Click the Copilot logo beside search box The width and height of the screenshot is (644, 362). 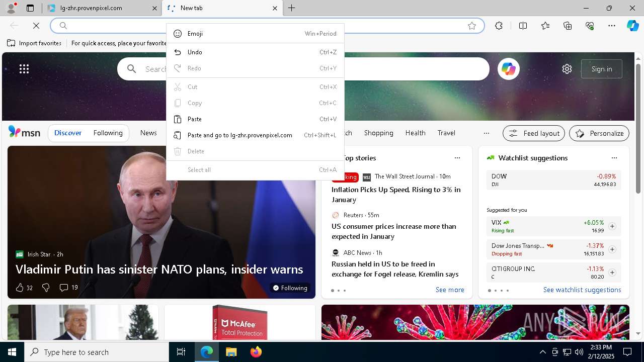coord(509,69)
